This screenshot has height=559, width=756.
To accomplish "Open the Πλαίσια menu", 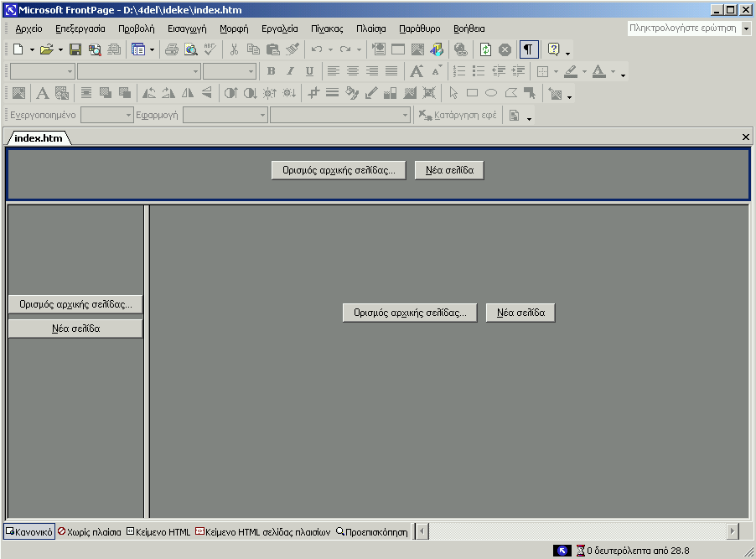I will (x=370, y=29).
